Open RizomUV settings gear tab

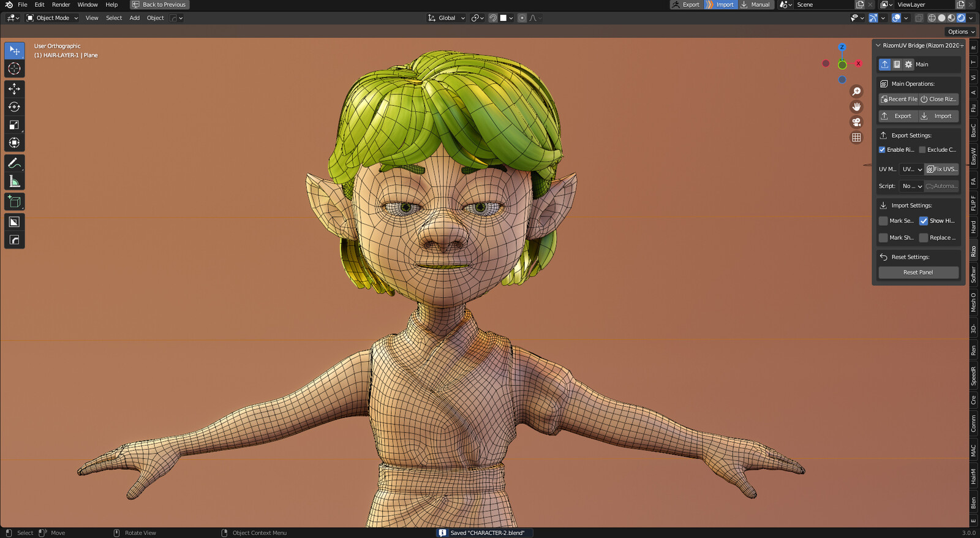click(908, 64)
